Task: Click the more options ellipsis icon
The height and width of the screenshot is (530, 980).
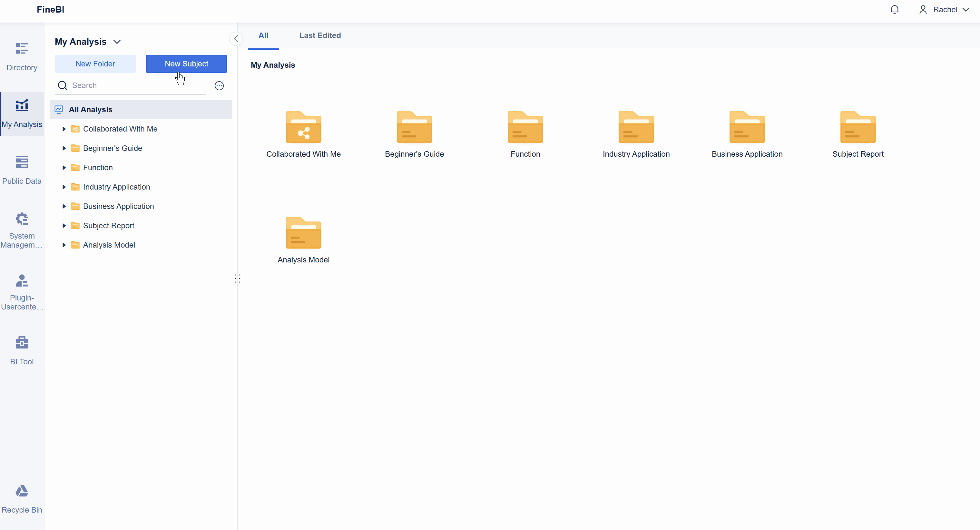Action: pos(219,86)
